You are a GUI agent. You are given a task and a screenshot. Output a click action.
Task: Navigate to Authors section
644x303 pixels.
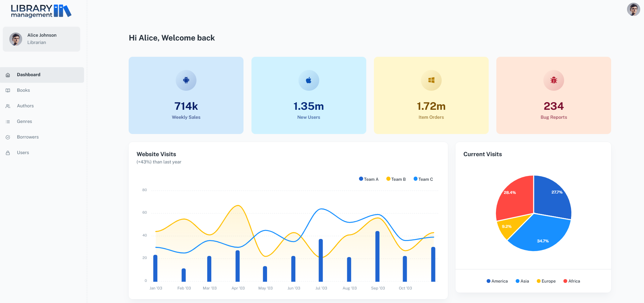(42, 106)
